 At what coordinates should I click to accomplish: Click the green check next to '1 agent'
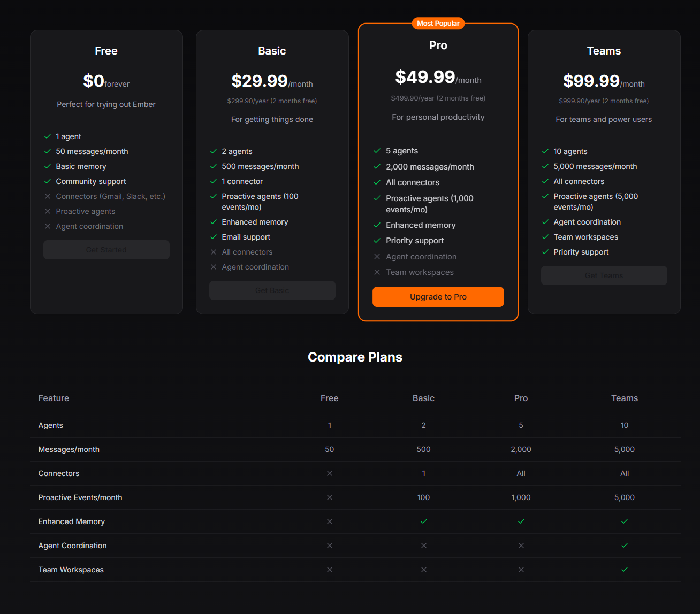tap(48, 136)
